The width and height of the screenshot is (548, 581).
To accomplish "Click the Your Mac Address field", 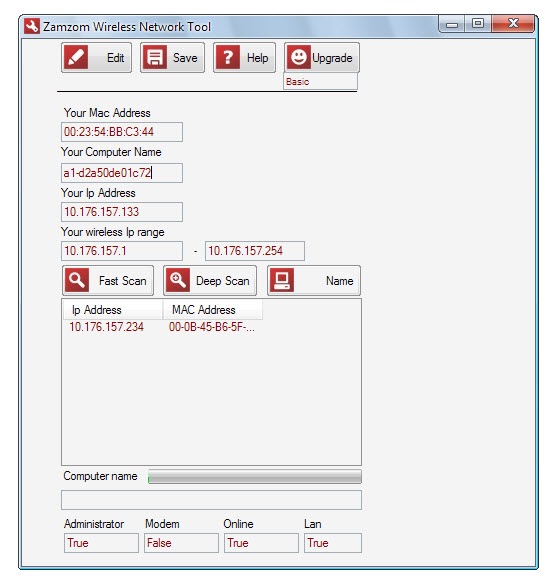I will click(x=122, y=132).
